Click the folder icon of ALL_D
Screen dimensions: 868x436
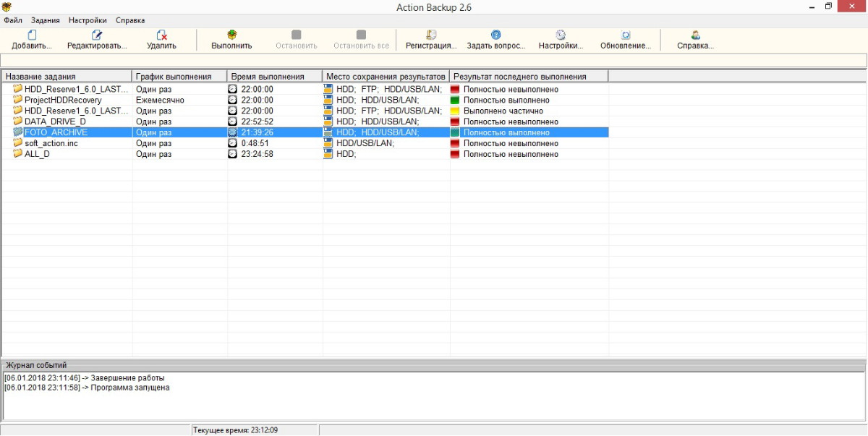pyautogui.click(x=18, y=154)
